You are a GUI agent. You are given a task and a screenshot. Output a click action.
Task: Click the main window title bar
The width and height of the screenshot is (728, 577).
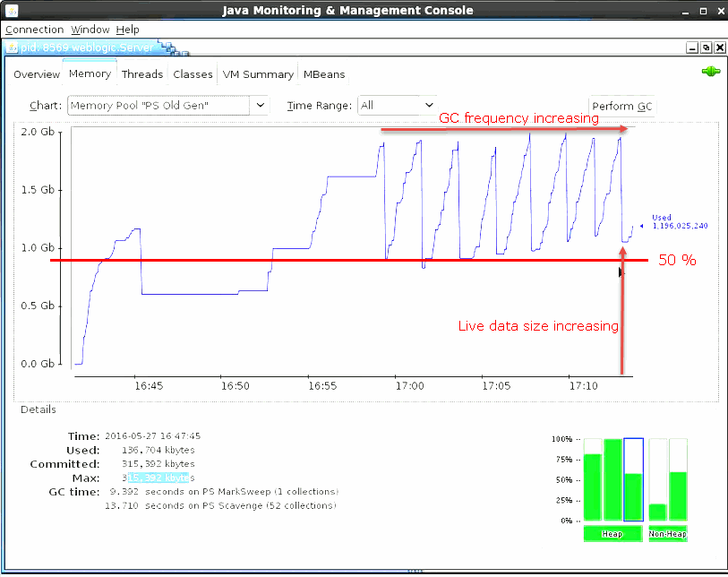[347, 10]
